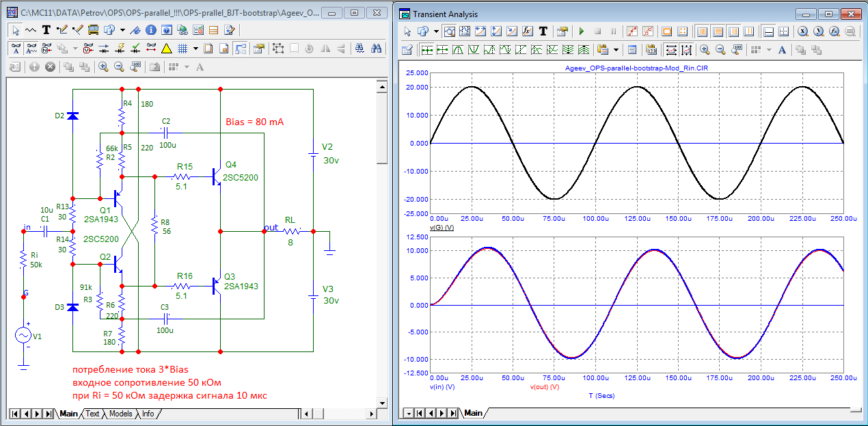Open dropdown arrow beside analysis window copy icon
The width and height of the screenshot is (868, 426).
coord(435,31)
